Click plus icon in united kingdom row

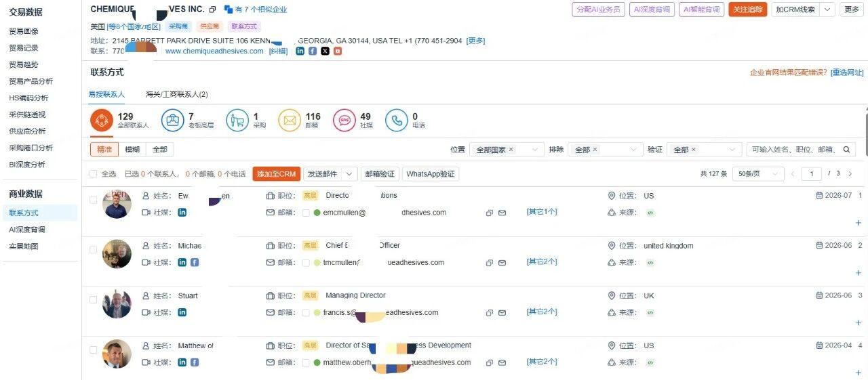[859, 273]
